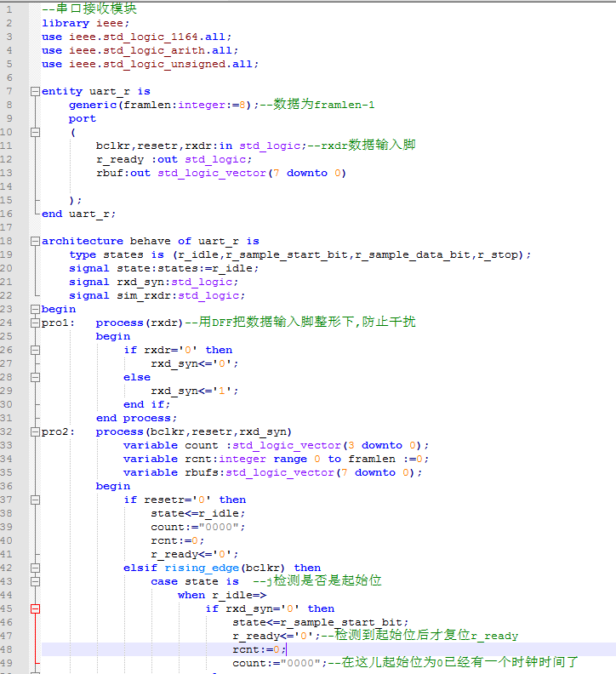The width and height of the screenshot is (616, 674).
Task: Click line number 1 in the margin
Action: point(10,9)
